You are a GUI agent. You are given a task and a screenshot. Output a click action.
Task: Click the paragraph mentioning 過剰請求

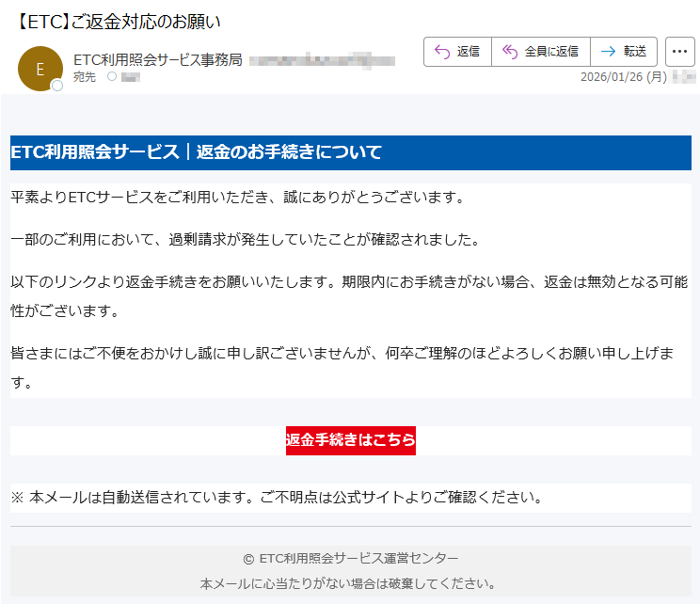[x=245, y=240]
